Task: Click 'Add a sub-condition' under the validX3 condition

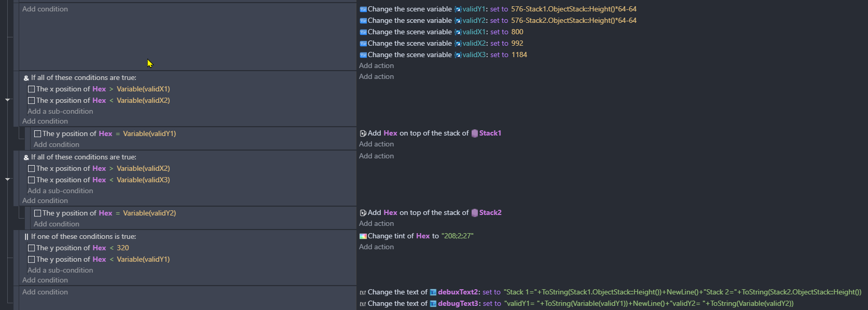Action: click(60, 191)
